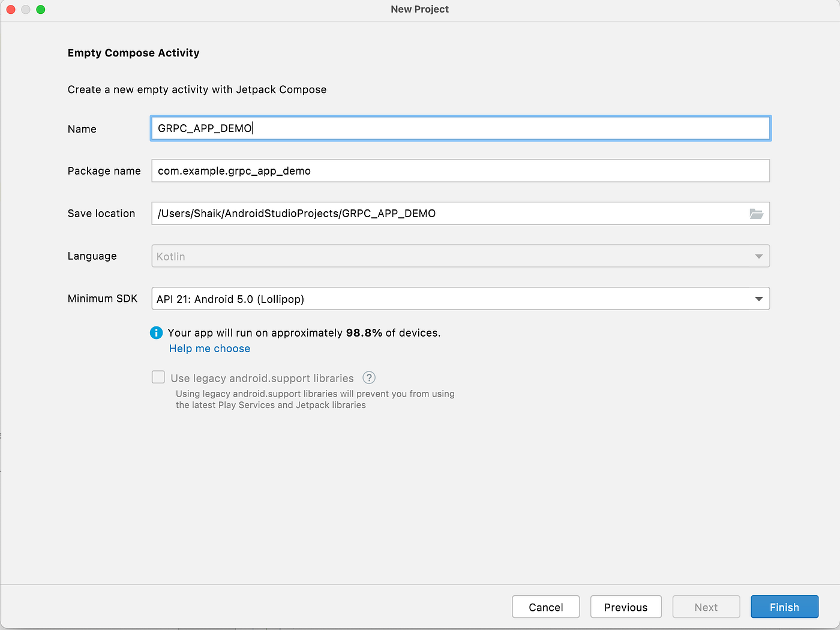Click the Package name label
Image resolution: width=840 pixels, height=630 pixels.
click(104, 171)
